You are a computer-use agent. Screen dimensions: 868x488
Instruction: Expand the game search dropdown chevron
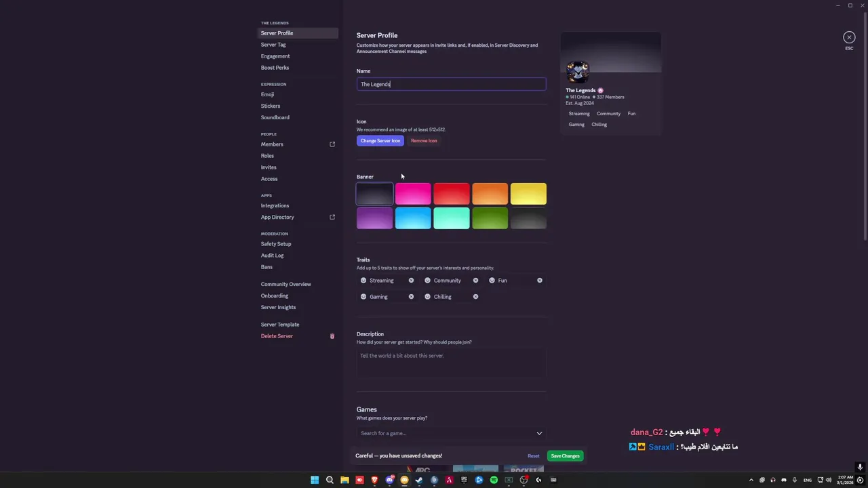[539, 433]
